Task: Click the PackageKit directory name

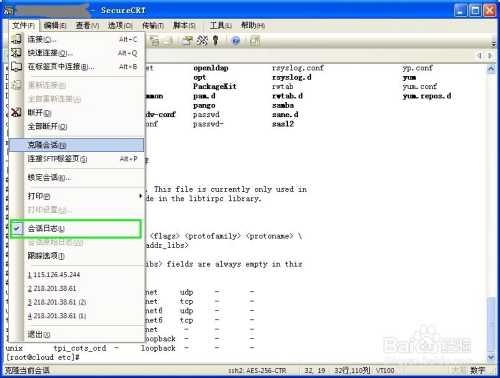Action: click(215, 86)
